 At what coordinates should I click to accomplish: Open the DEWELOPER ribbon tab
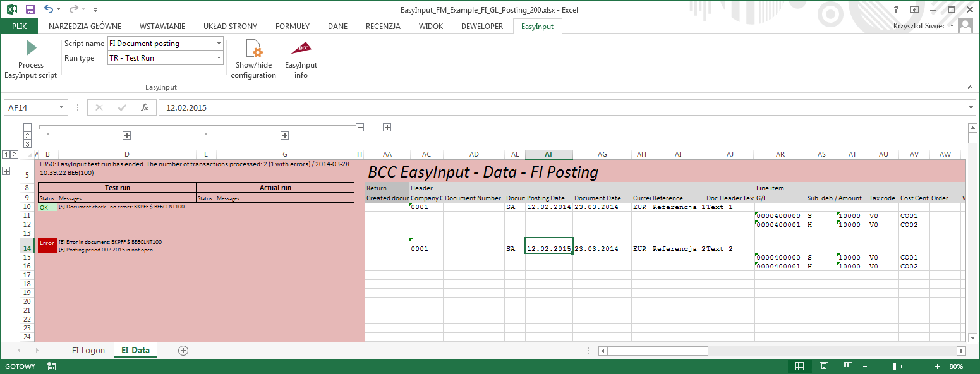(482, 26)
